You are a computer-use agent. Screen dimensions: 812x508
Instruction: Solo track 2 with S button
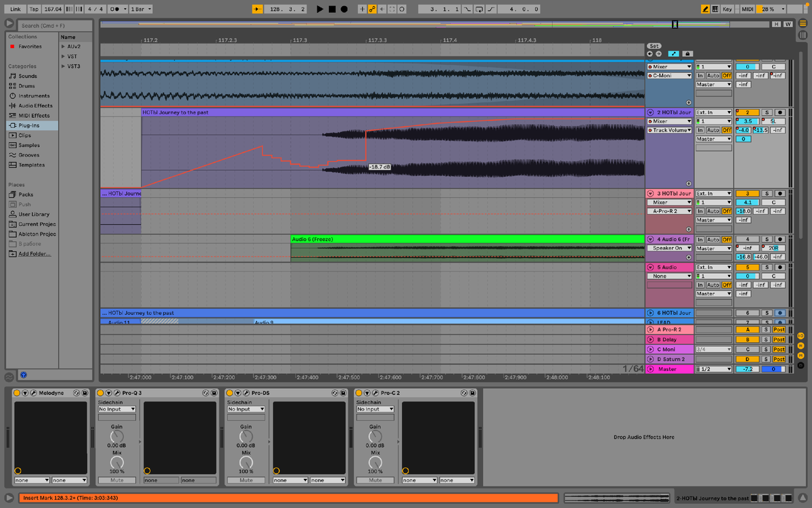pos(767,112)
